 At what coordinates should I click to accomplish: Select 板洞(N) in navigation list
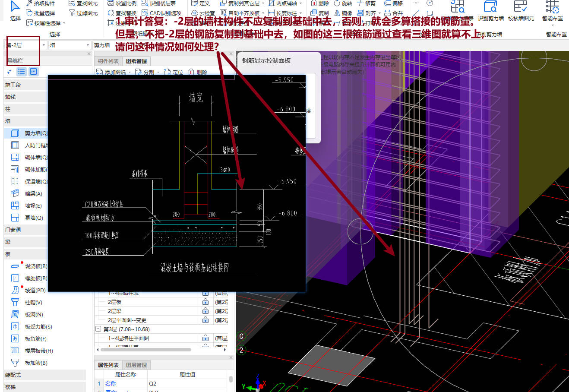[x=27, y=314]
